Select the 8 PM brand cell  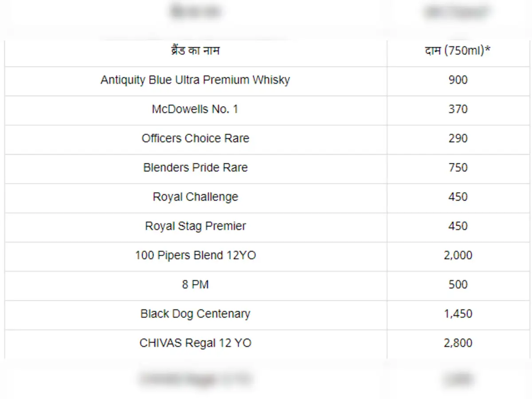tap(195, 285)
